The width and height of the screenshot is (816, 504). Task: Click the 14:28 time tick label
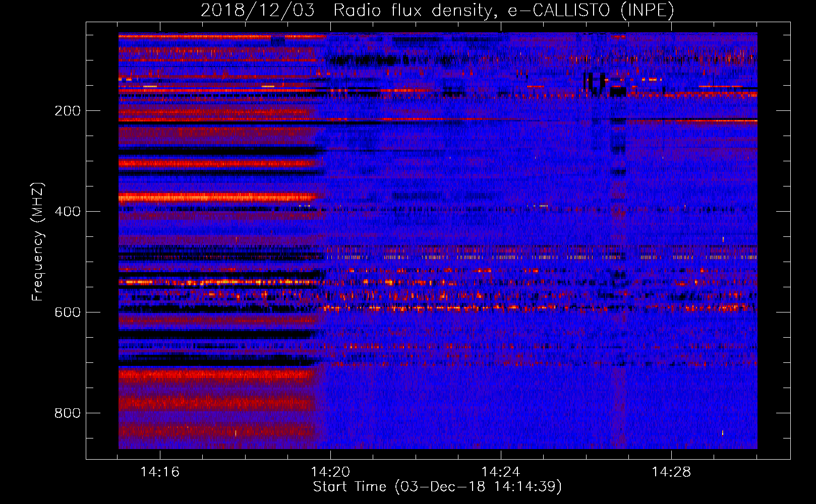[x=671, y=472]
